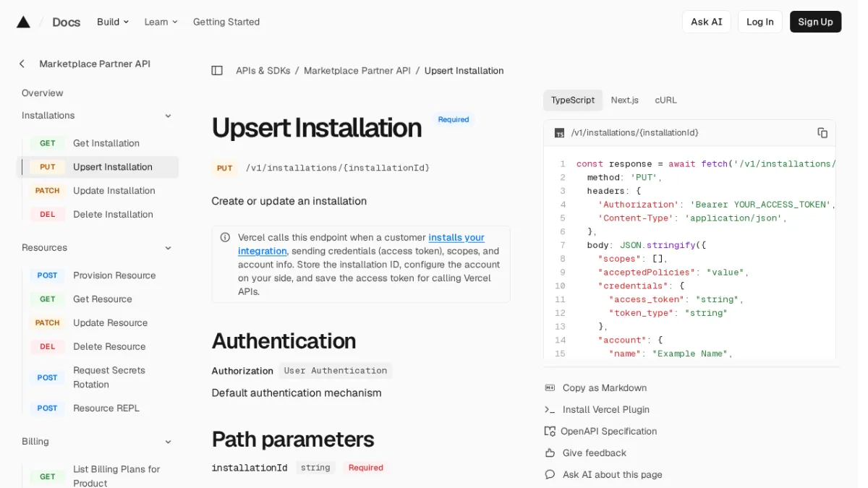The width and height of the screenshot is (868, 488).
Task: Open Provision Resource page
Action: tap(114, 275)
